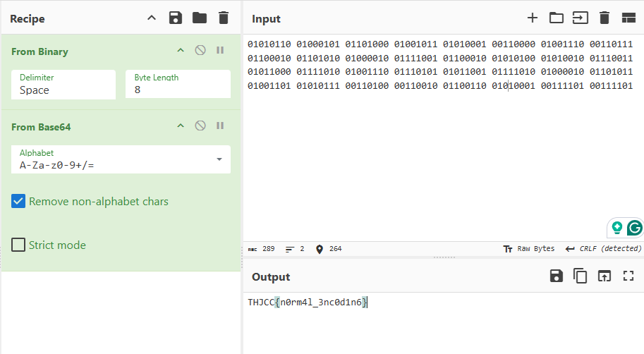Viewport: 644px width, 354px height.
Task: Reset pane layout icon
Action: pos(628,18)
